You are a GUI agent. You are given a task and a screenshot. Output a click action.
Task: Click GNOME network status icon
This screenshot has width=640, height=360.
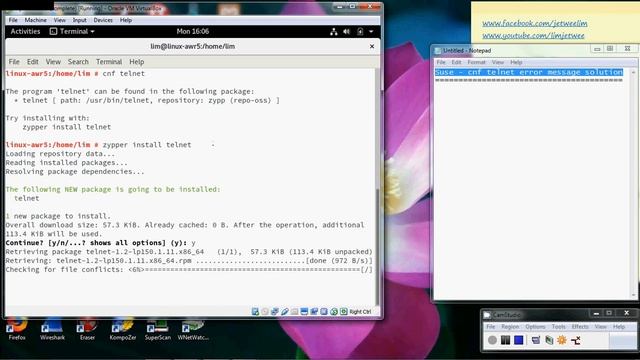pos(333,31)
